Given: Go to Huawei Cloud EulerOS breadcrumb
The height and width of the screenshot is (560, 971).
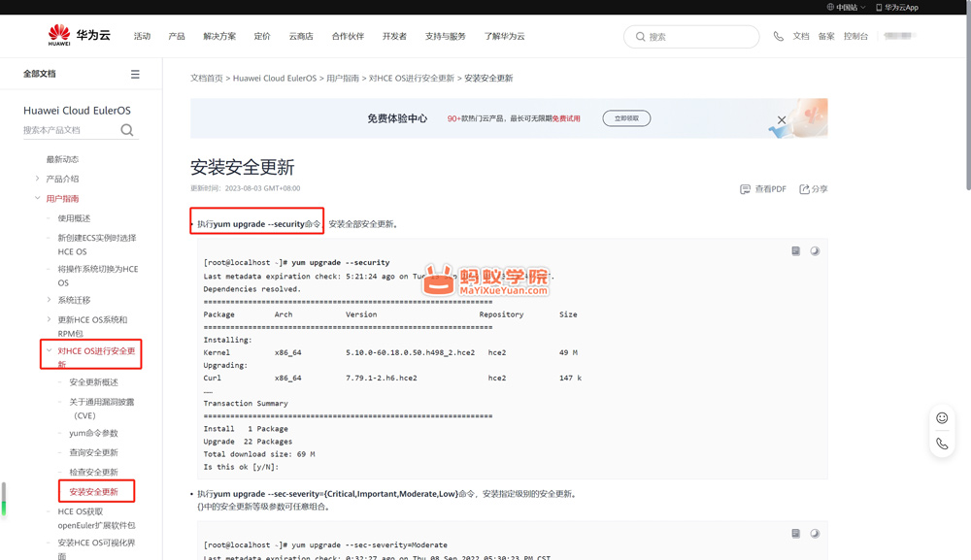Looking at the screenshot, I should tap(275, 78).
